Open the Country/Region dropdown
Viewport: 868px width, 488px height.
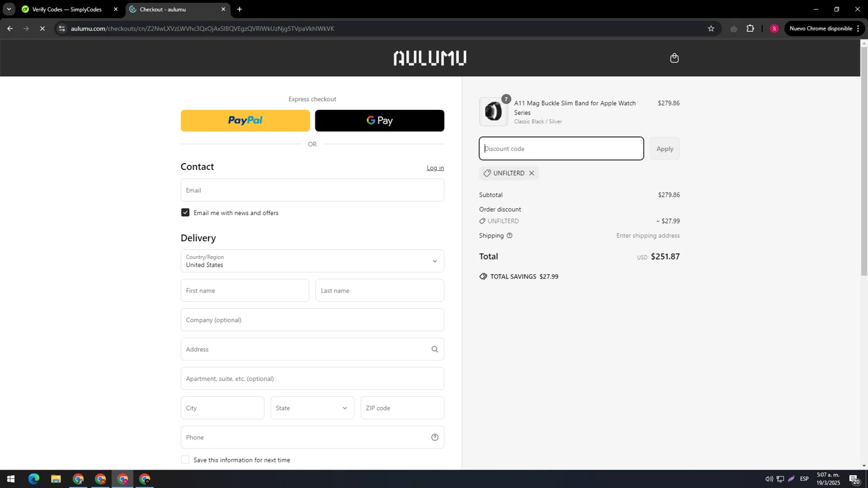312,261
